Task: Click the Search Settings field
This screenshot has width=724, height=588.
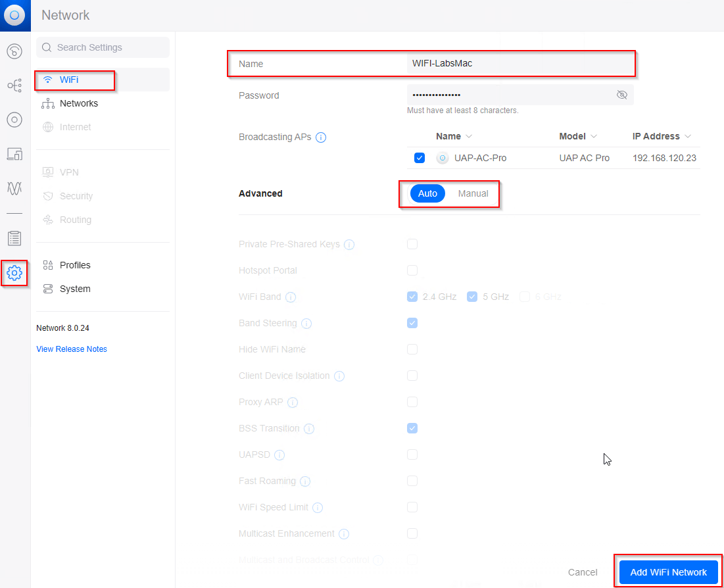Action: [103, 47]
